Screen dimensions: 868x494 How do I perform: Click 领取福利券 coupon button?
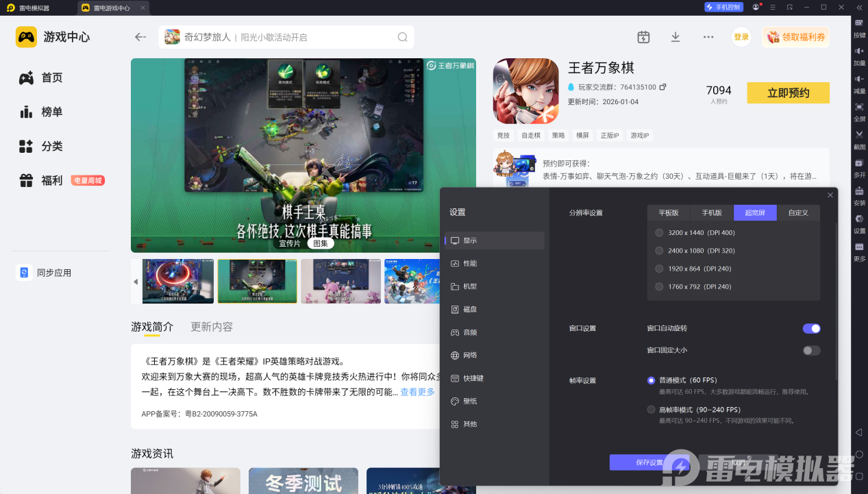(795, 37)
